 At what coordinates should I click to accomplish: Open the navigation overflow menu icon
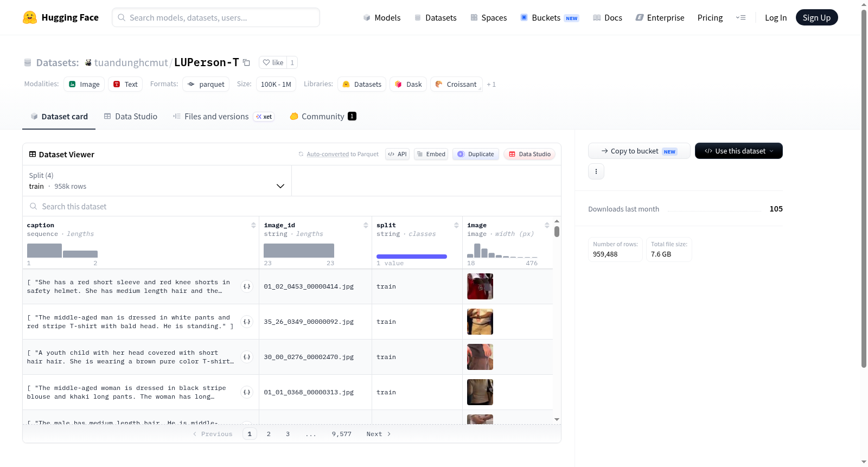tap(741, 17)
